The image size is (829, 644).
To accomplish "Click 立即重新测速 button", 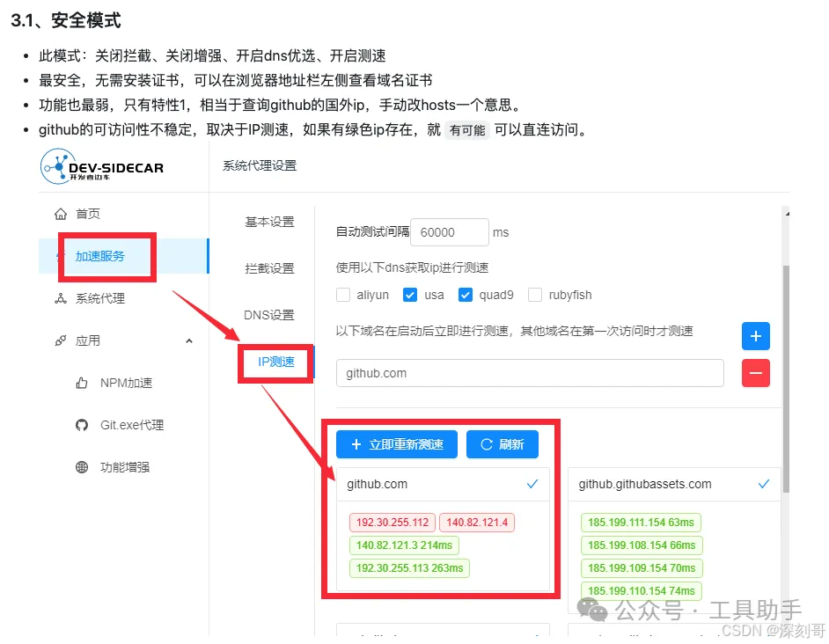I will pos(397,444).
